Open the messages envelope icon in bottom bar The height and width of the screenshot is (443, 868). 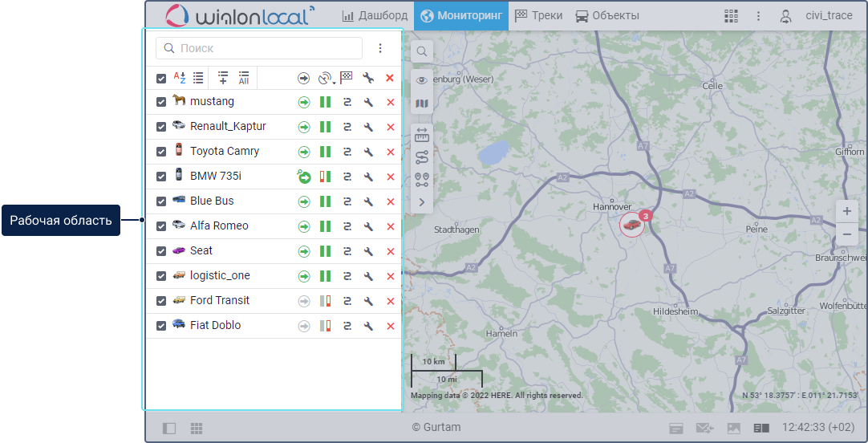click(x=704, y=429)
